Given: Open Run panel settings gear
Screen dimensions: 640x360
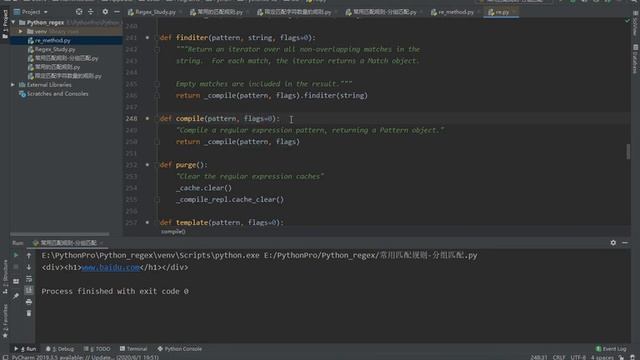Looking at the screenshot, I should point(613,243).
